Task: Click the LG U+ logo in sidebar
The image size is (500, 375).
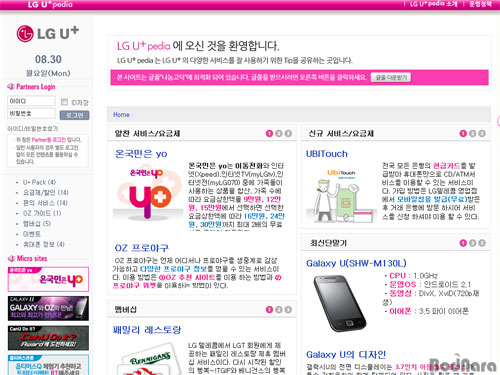Action: (x=48, y=33)
